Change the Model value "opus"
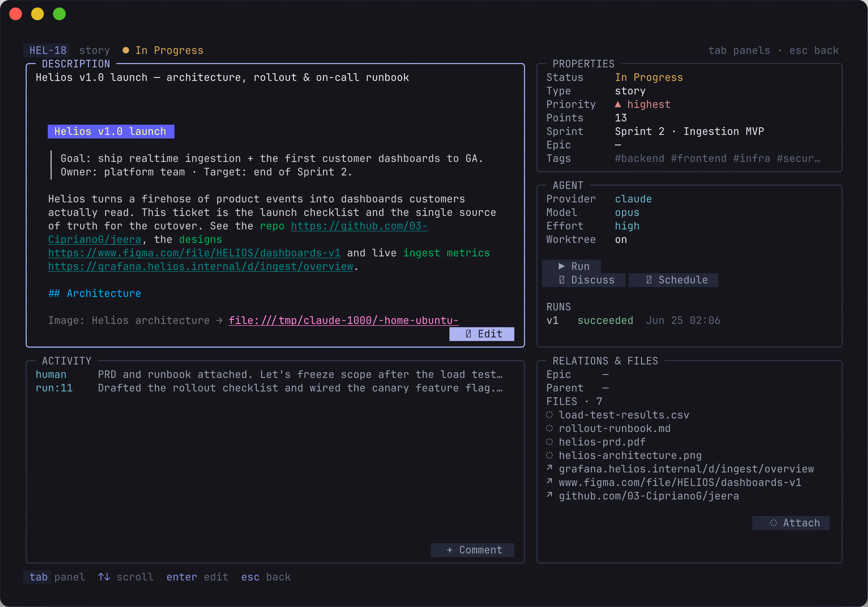 point(627,213)
